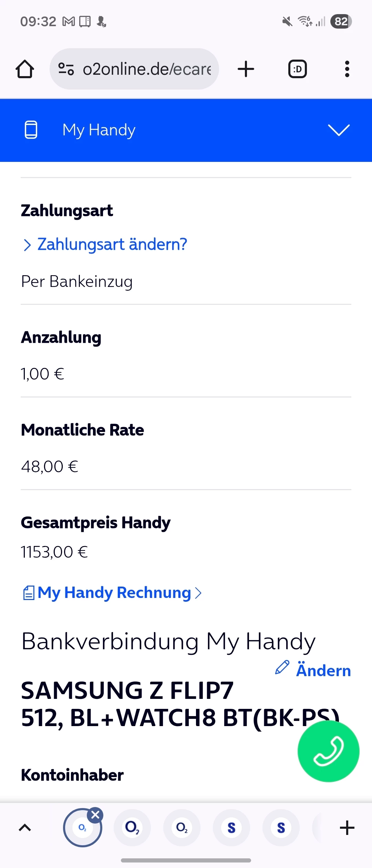Switch to the first S tab
The height and width of the screenshot is (868, 372).
point(231,828)
